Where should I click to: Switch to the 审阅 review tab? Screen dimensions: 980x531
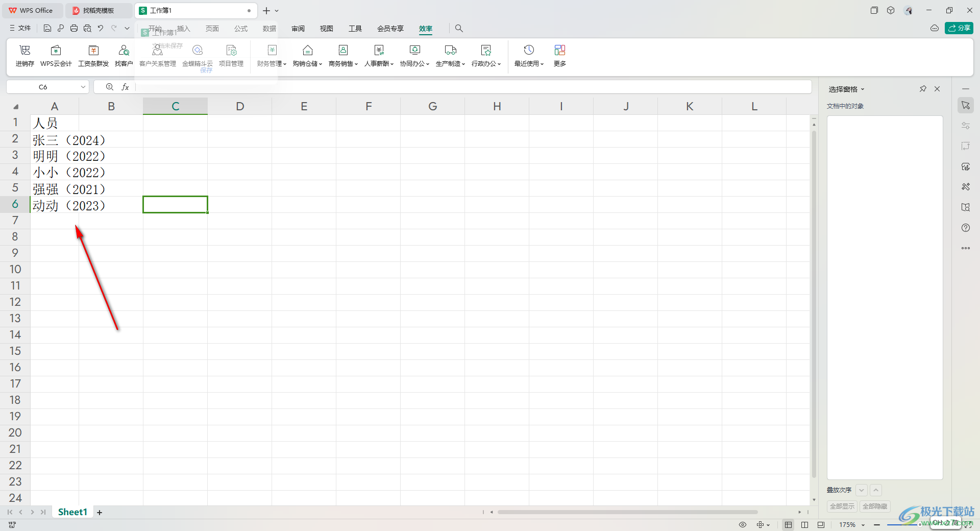pyautogui.click(x=298, y=29)
